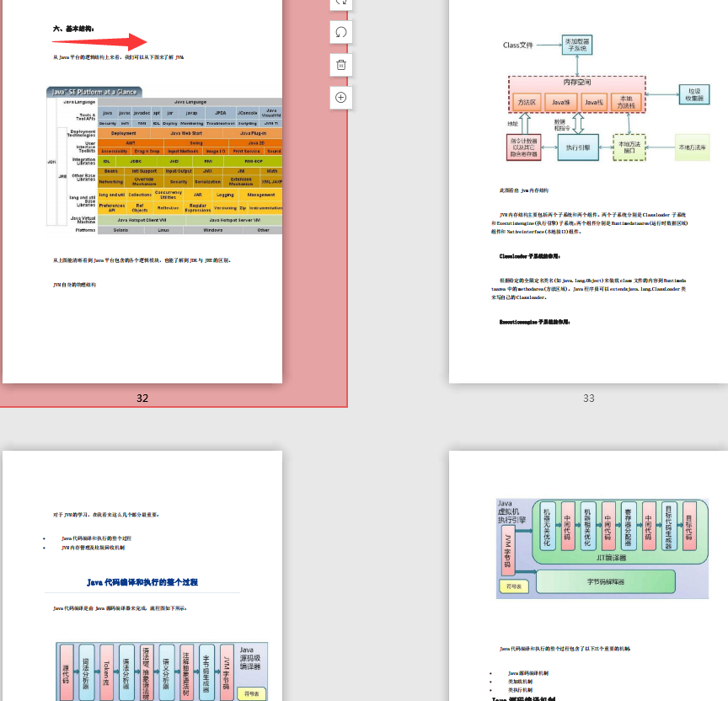
Task: Select thumbnail showing JIT编译器 diagram
Action: click(x=588, y=575)
